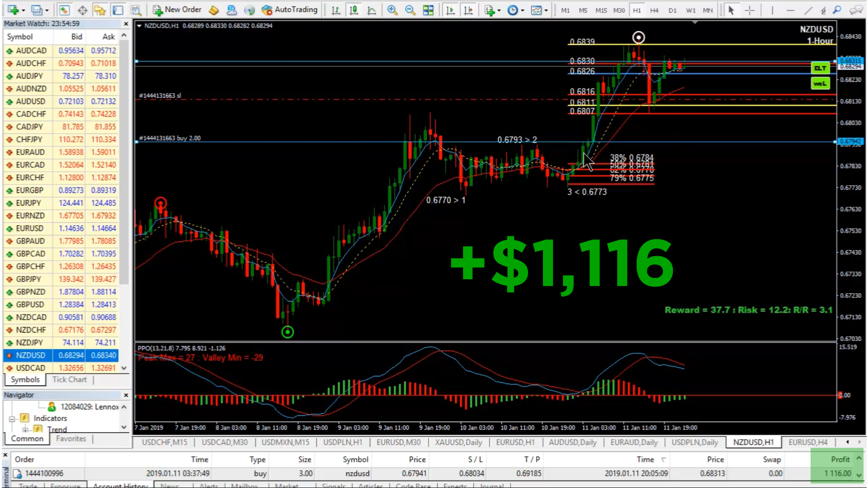Open the Data Window icon
The image size is (868, 488).
click(x=82, y=9)
